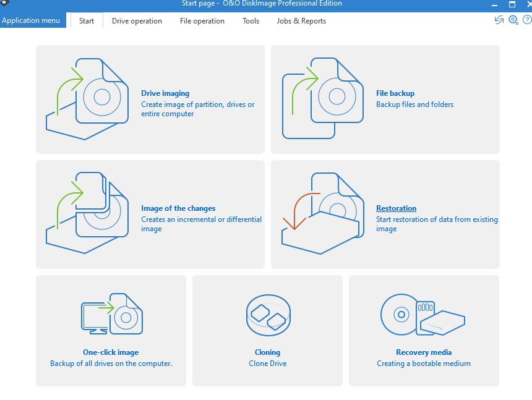Screen dimensions: 532x400
Task: Click the refresh arrows icon in toolbar
Action: 499,20
